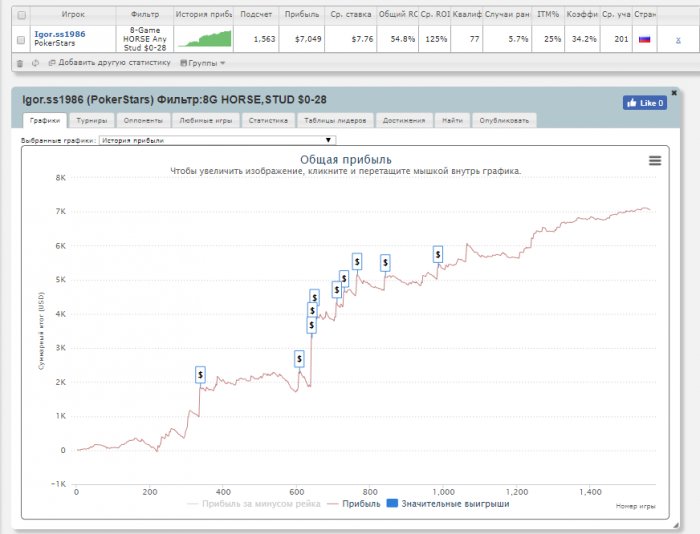Click Добавить другую статистику
Screen dimensions: 700x534
click(114, 63)
